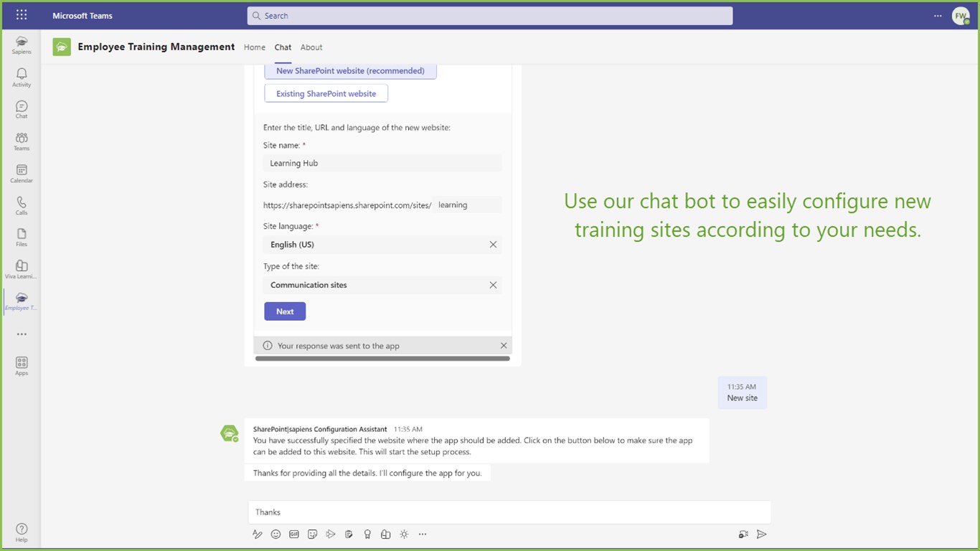The width and height of the screenshot is (980, 551).
Task: Open Site language dropdown
Action: tap(382, 245)
